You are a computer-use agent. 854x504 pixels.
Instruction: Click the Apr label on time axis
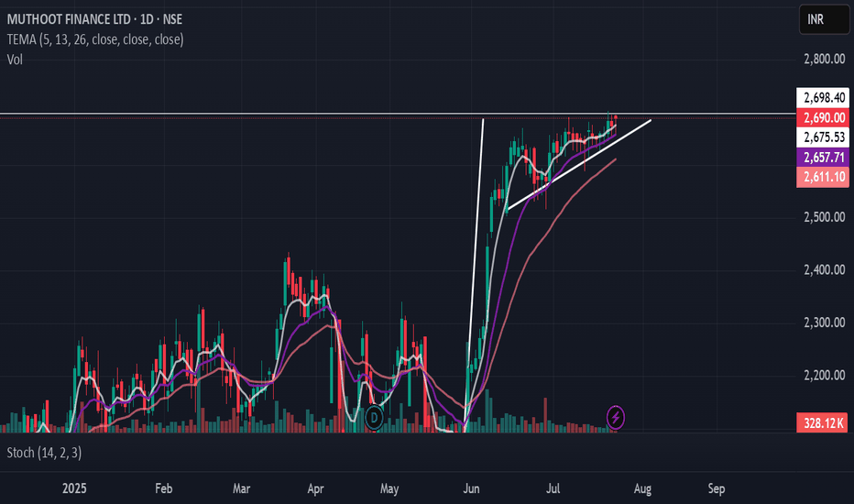[315, 488]
